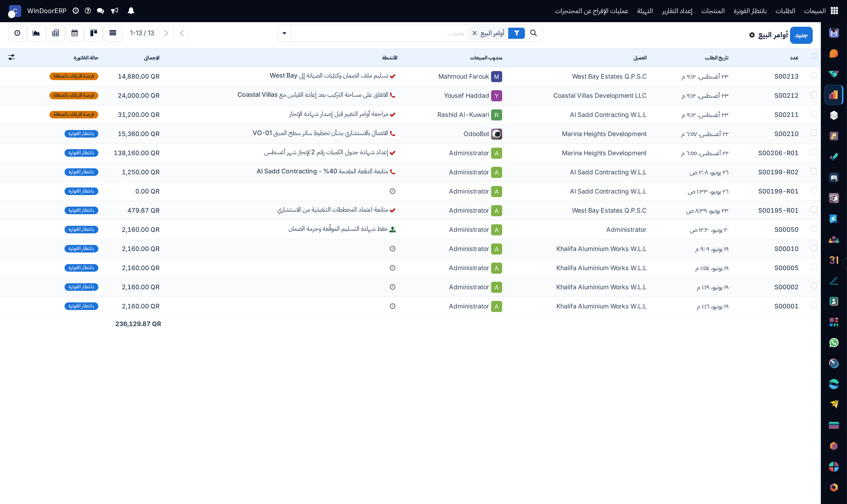Open the top M app in sidebar
The image size is (847, 504).
834,33
